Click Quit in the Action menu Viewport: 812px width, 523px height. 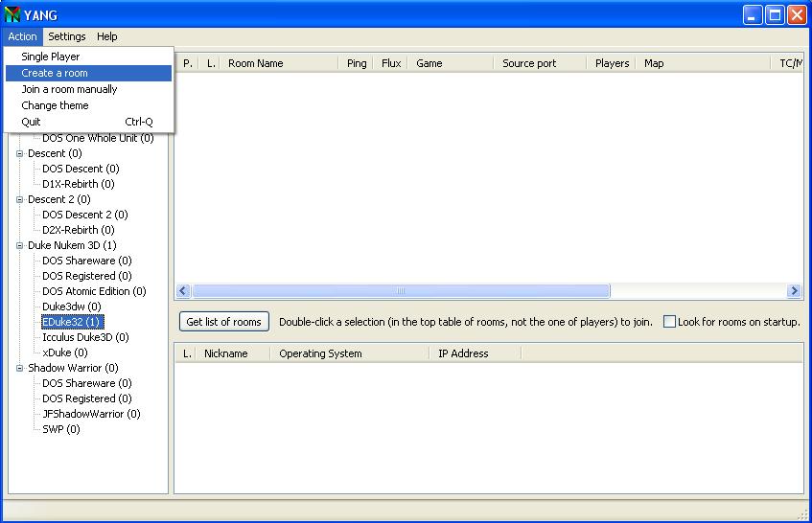[x=88, y=122]
